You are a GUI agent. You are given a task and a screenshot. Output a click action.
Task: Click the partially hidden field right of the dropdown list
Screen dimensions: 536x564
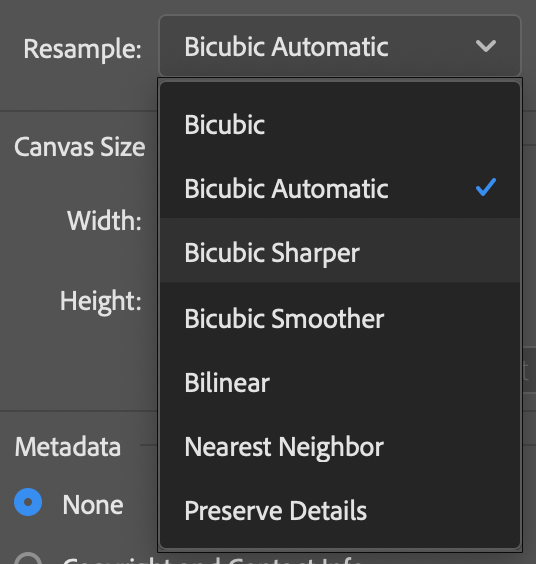(529, 370)
